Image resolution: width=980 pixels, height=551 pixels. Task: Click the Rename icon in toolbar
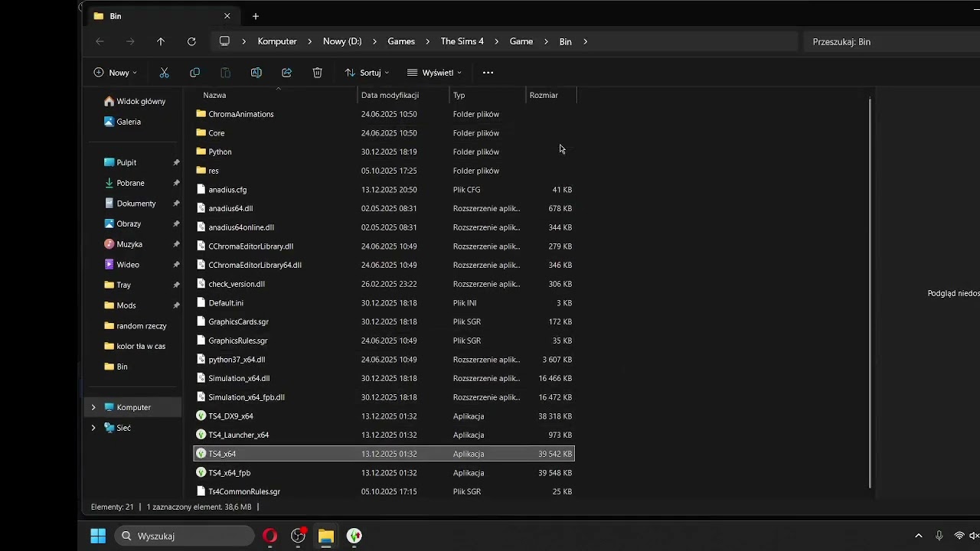256,73
